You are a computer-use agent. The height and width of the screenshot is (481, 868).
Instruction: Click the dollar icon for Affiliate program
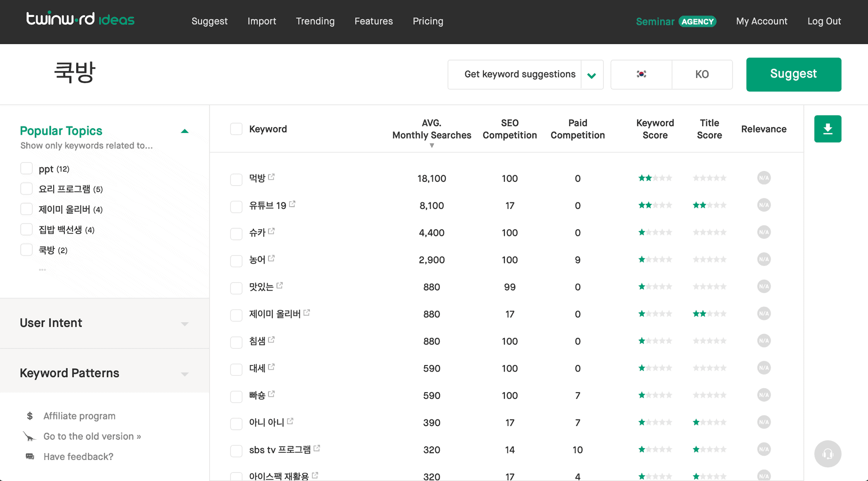click(30, 416)
